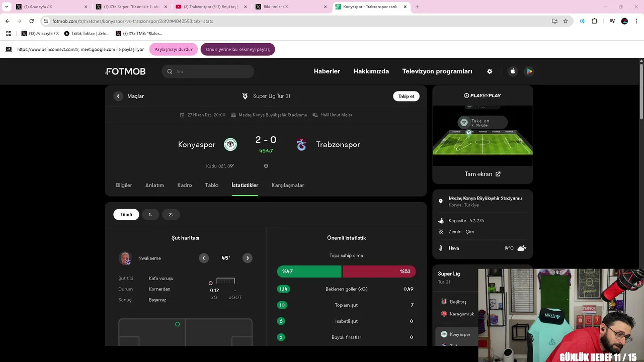
Task: Open the settings gear in FotMob header
Action: pyautogui.click(x=490, y=71)
